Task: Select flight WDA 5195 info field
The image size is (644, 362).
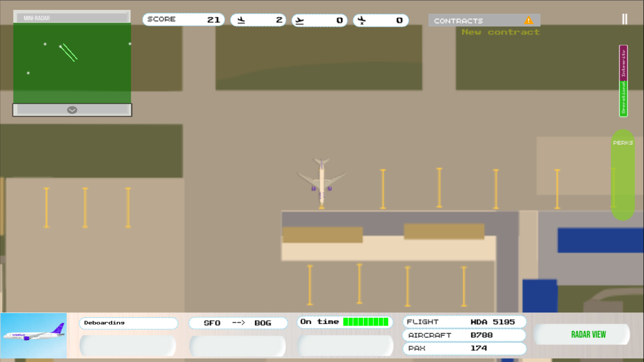Action: click(x=464, y=321)
